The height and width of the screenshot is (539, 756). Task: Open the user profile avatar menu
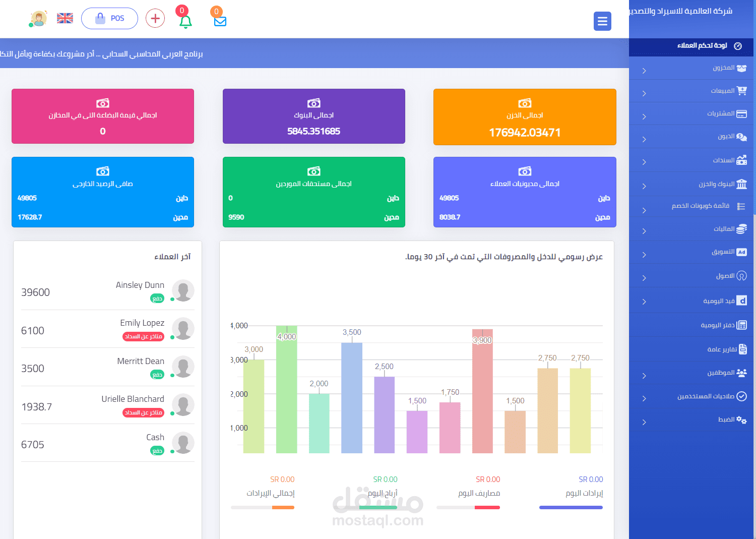[x=38, y=18]
